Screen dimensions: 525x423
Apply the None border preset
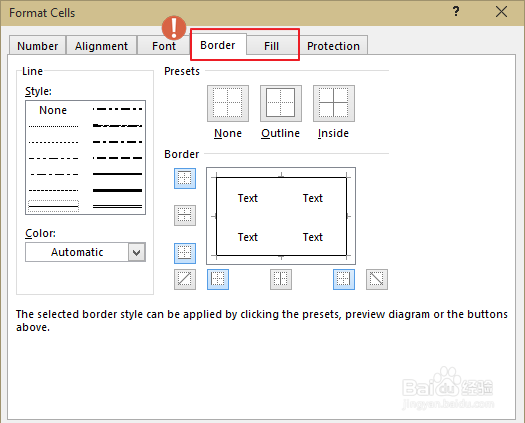coord(228,103)
